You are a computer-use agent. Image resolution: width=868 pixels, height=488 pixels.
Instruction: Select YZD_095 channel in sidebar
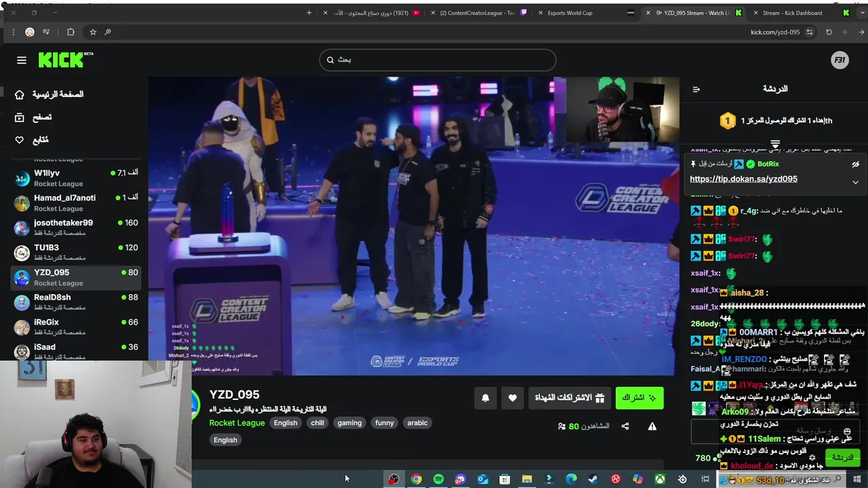tap(76, 277)
